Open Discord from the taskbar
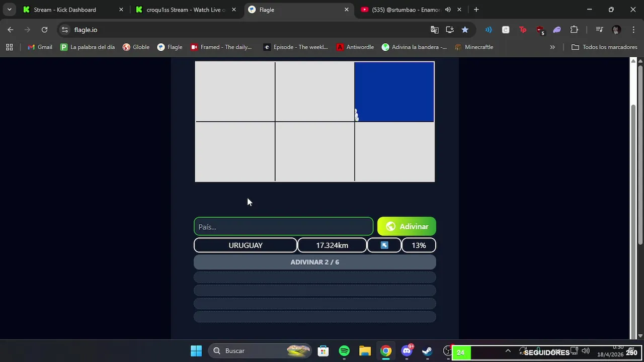The width and height of the screenshot is (644, 362). coord(407,350)
